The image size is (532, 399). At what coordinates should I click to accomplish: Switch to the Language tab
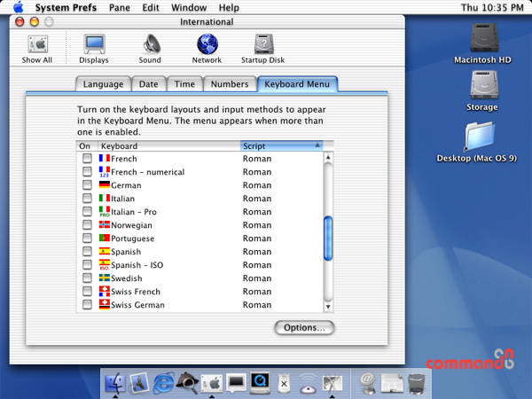(x=103, y=84)
